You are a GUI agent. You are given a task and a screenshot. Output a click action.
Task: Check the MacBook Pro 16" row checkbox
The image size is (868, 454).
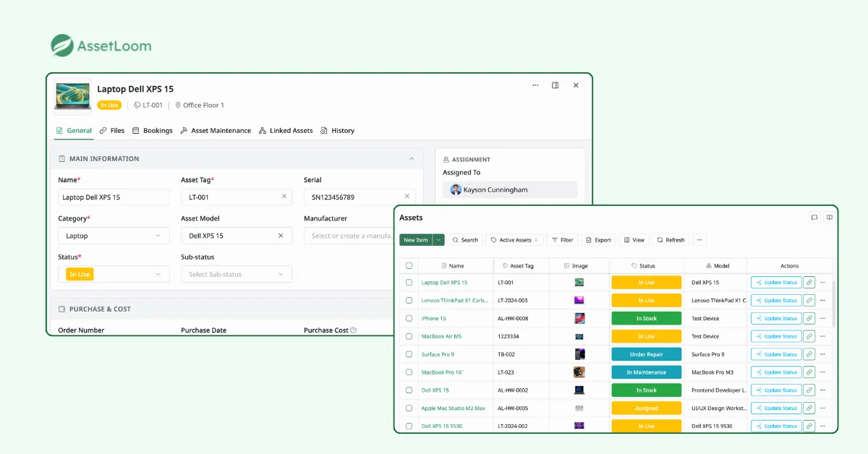pyautogui.click(x=409, y=372)
